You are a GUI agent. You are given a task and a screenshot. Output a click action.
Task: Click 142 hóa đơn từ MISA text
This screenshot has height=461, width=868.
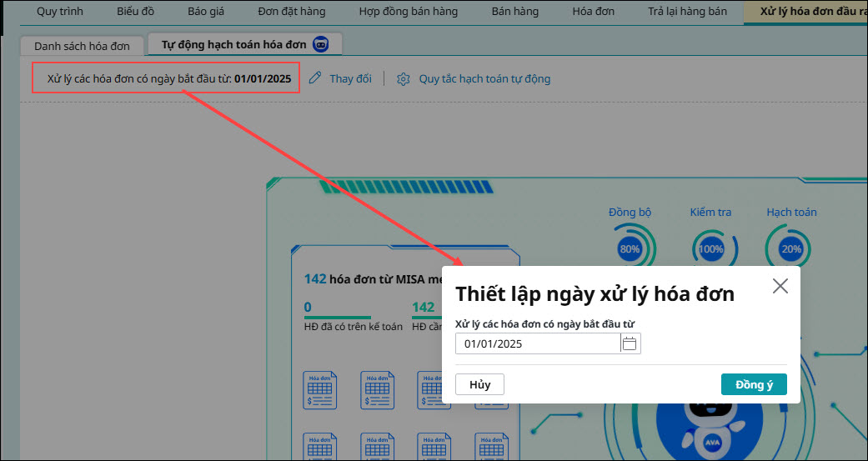373,279
